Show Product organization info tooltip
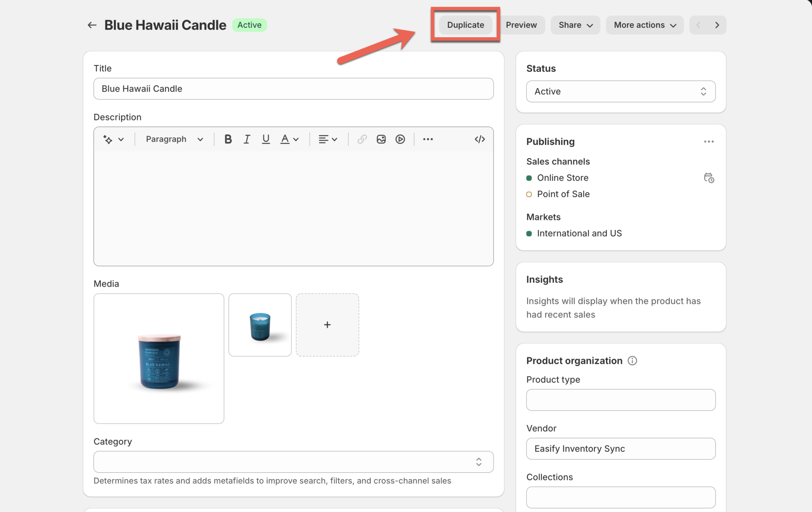Screen dimensions: 812x512 pyautogui.click(x=632, y=361)
